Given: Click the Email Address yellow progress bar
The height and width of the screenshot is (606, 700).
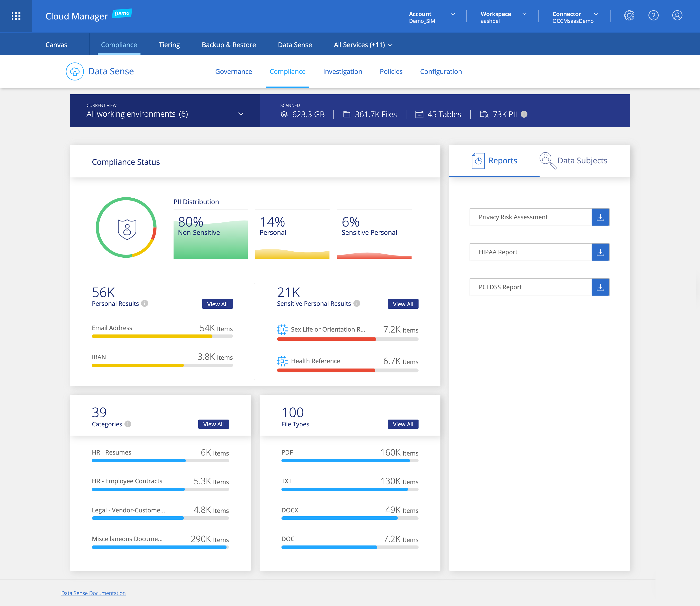Looking at the screenshot, I should click(x=152, y=336).
